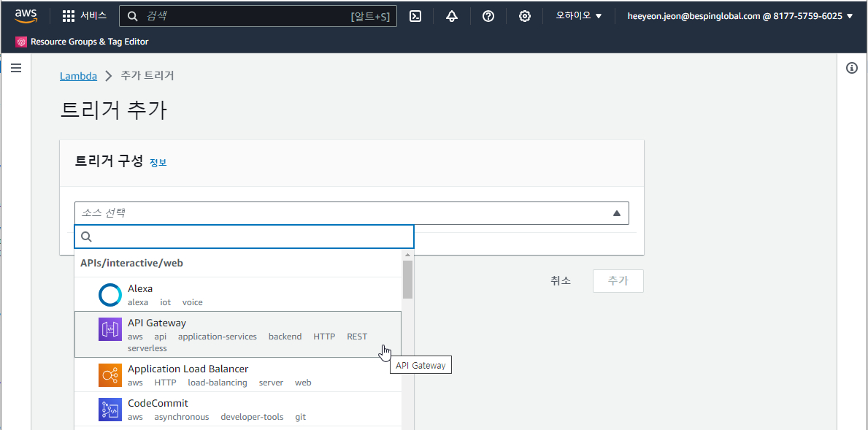Click the 취소 cancel button

[x=561, y=280]
